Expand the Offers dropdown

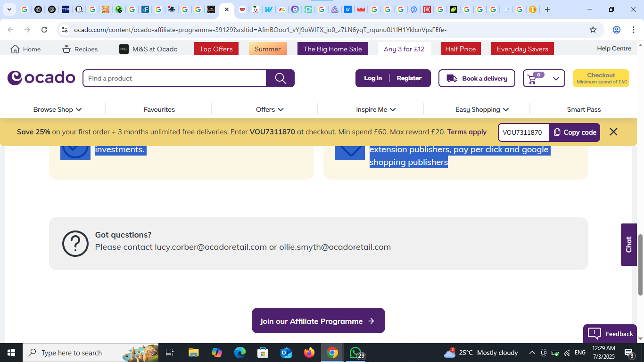tap(270, 109)
